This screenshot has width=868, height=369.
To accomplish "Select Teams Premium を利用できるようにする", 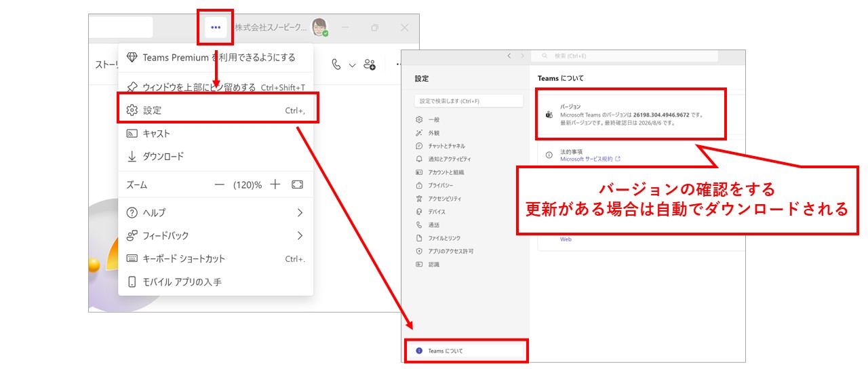I will click(216, 58).
